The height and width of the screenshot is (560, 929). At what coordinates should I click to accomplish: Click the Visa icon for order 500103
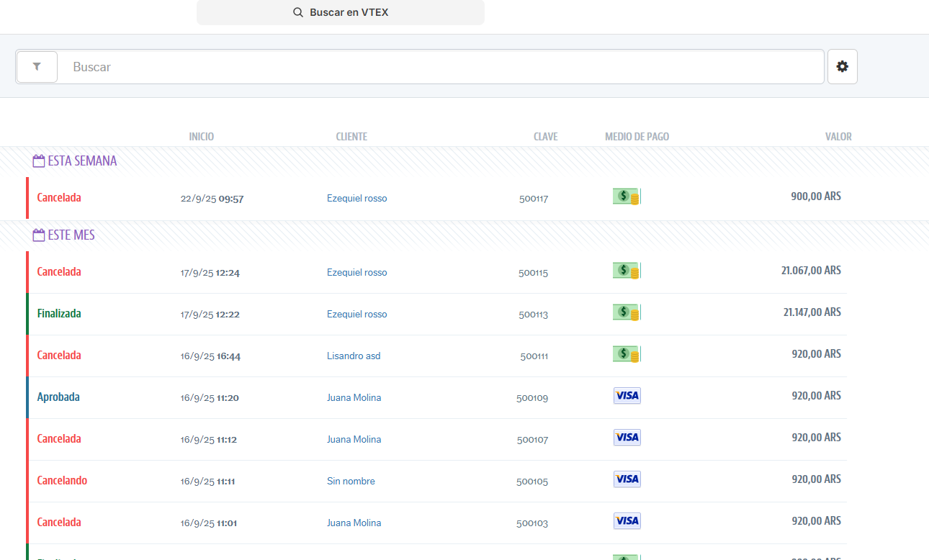pyautogui.click(x=627, y=521)
